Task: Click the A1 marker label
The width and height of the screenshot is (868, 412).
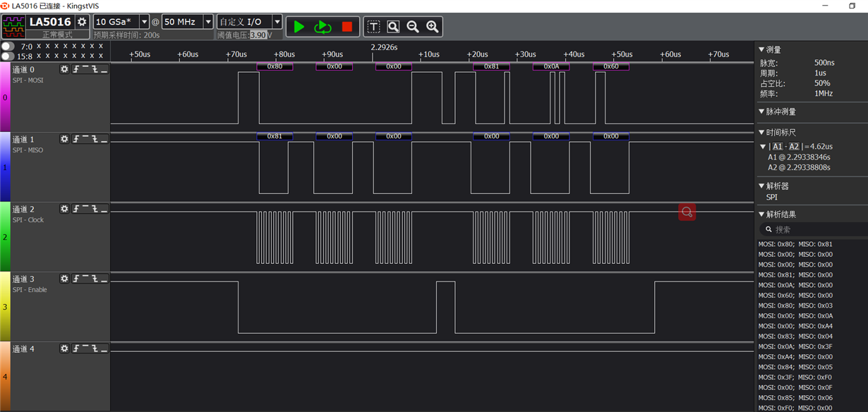Action: point(777,146)
